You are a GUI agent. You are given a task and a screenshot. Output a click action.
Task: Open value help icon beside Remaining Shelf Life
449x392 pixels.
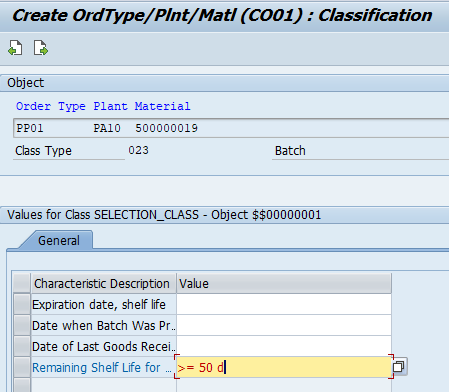pos(399,367)
